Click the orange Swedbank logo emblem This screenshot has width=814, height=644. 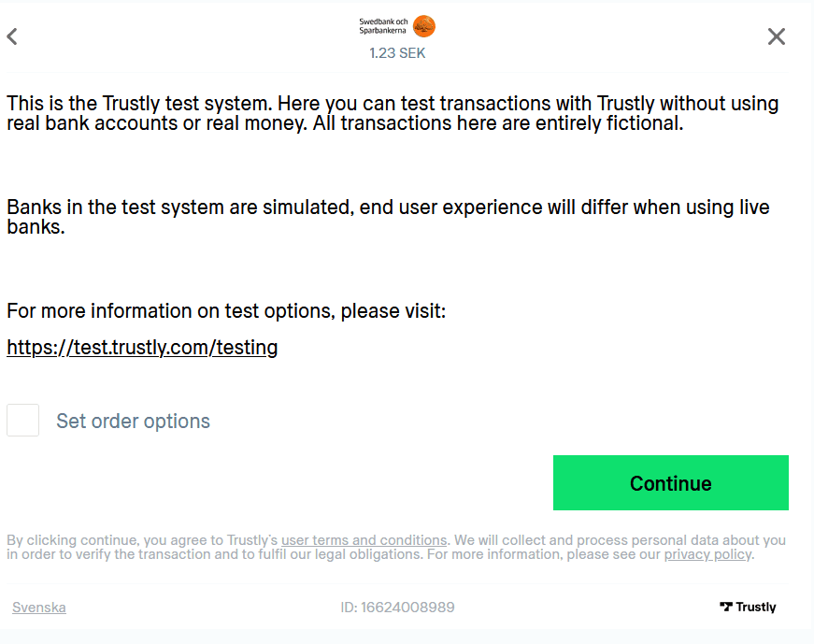coord(423,26)
